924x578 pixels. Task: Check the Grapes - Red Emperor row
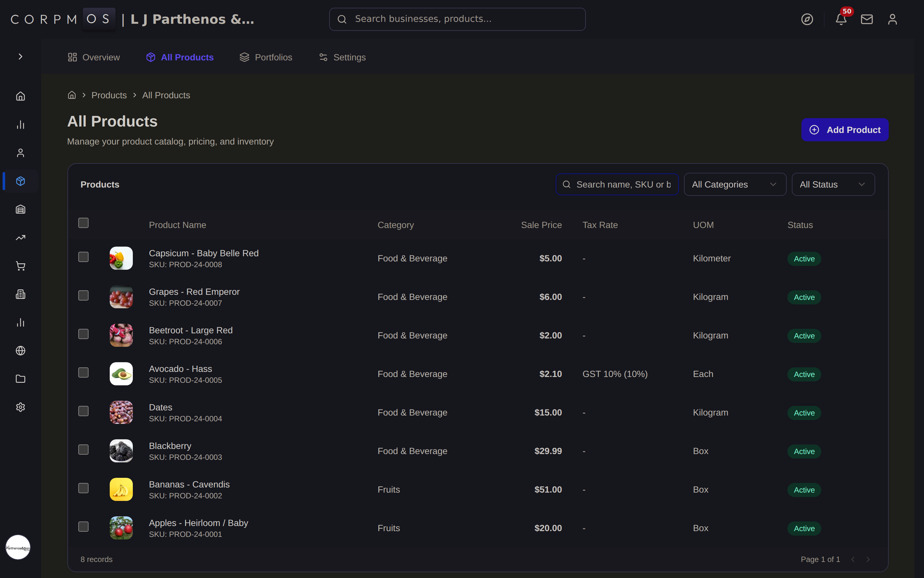[x=83, y=295]
